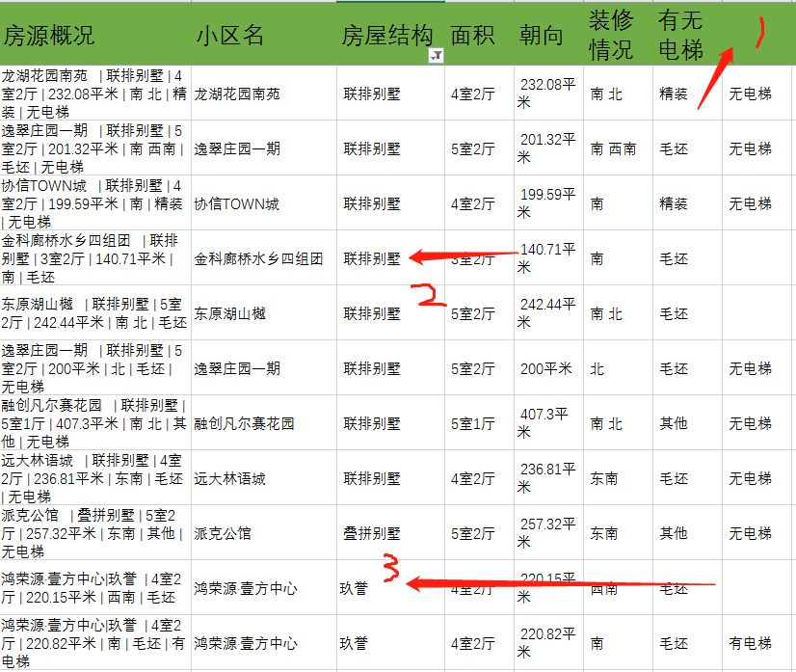Open the filter dropdown on 房屋结构 header
Viewport: 796px width, 672px height.
(x=437, y=55)
